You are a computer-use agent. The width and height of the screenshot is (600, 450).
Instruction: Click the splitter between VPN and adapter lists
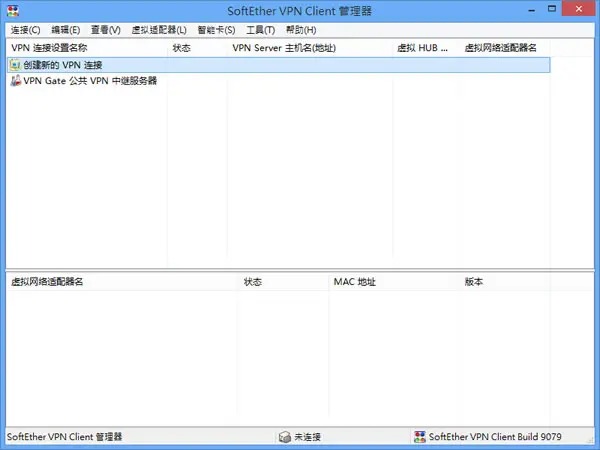click(300, 270)
